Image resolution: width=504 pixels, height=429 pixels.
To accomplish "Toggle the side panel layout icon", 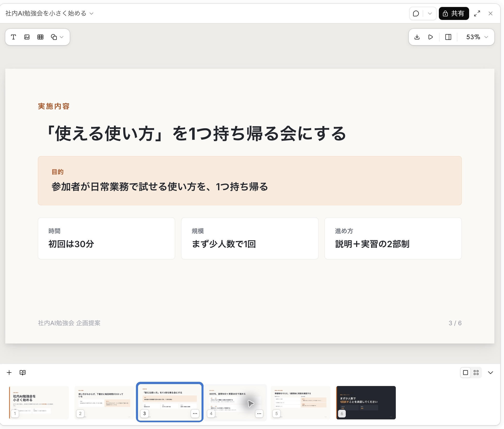I will tap(448, 37).
